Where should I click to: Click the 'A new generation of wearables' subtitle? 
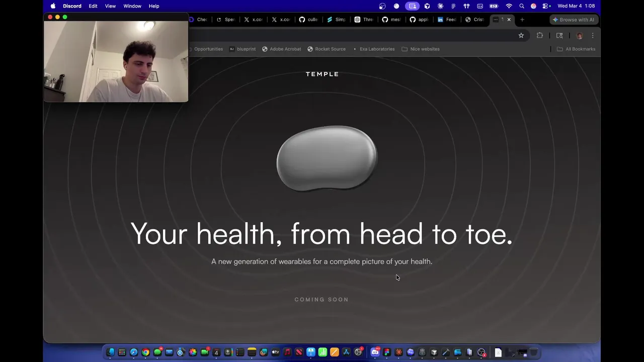321,261
